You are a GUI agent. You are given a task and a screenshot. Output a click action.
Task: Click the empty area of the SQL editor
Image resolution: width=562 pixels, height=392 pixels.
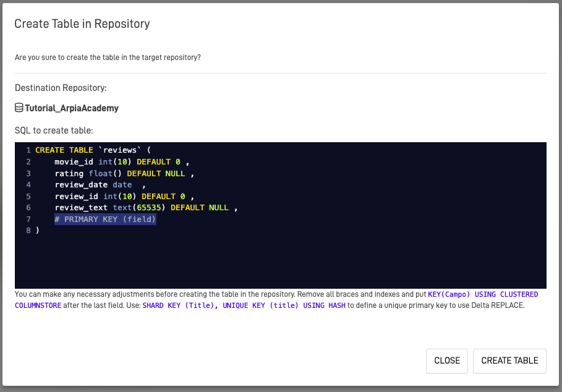point(280,262)
